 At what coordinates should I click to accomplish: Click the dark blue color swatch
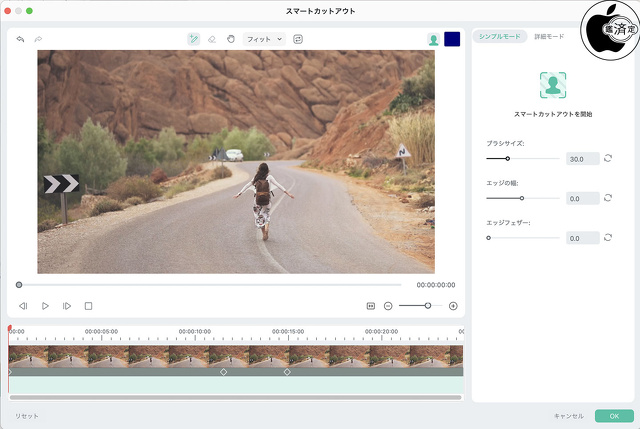click(452, 39)
